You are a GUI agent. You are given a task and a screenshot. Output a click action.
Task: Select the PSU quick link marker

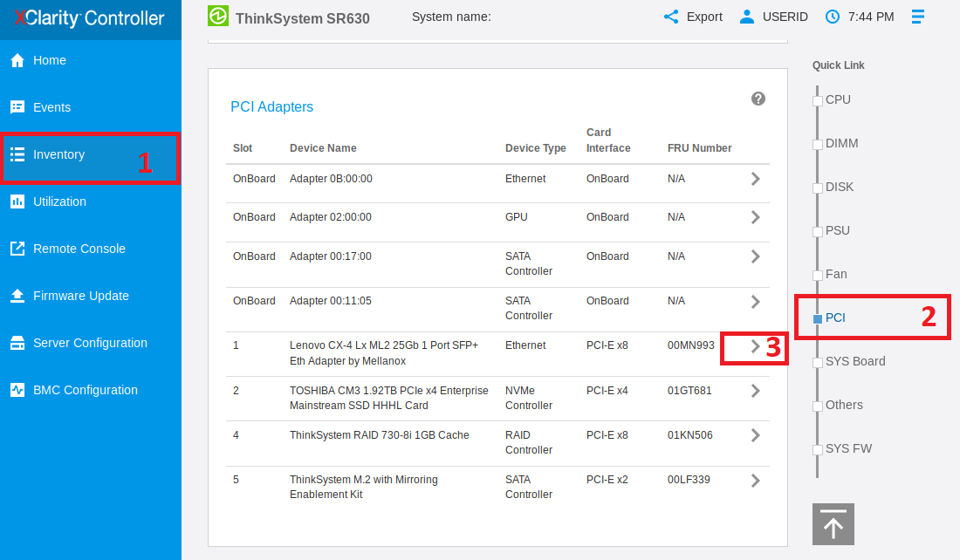tap(818, 231)
